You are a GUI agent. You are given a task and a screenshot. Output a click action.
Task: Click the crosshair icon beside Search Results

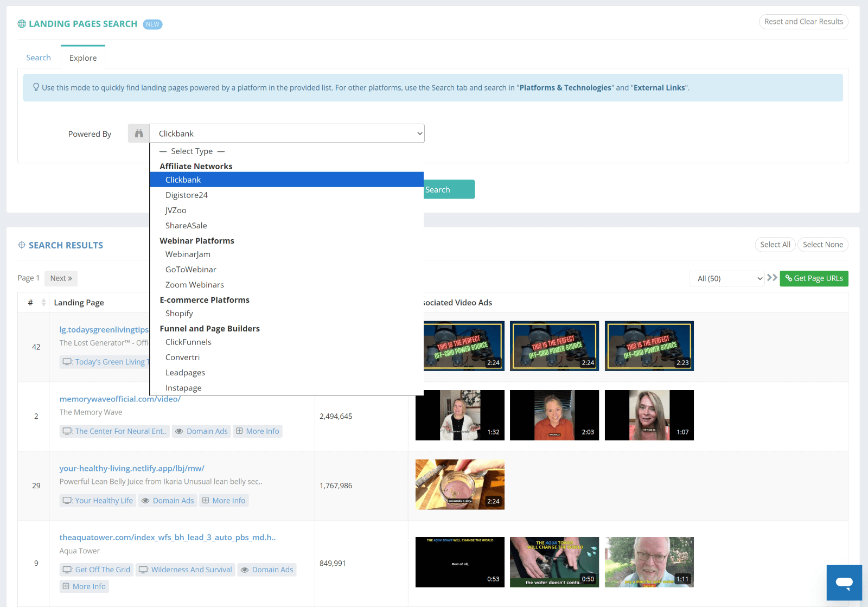pos(22,245)
